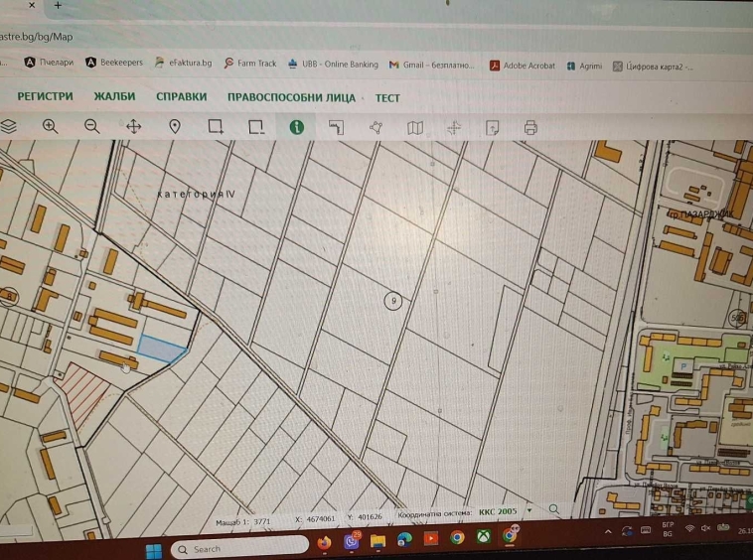Open the Wi-Fi network tray icon
Viewport: 753px width, 560px height.
pyautogui.click(x=689, y=528)
